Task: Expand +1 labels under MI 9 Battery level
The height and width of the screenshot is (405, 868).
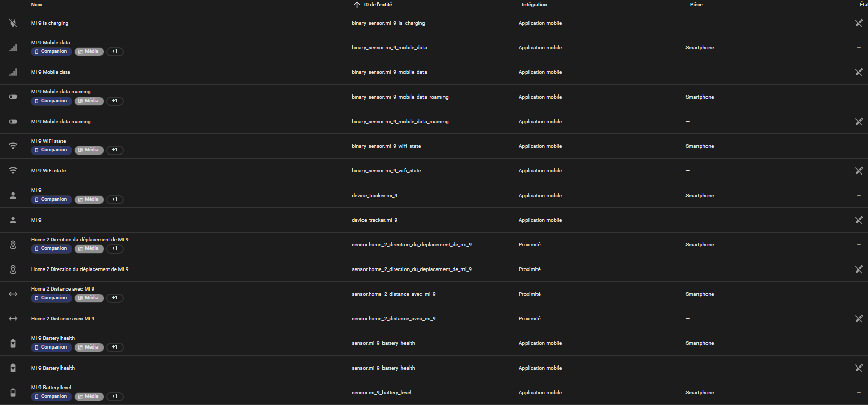Action: pyautogui.click(x=115, y=396)
